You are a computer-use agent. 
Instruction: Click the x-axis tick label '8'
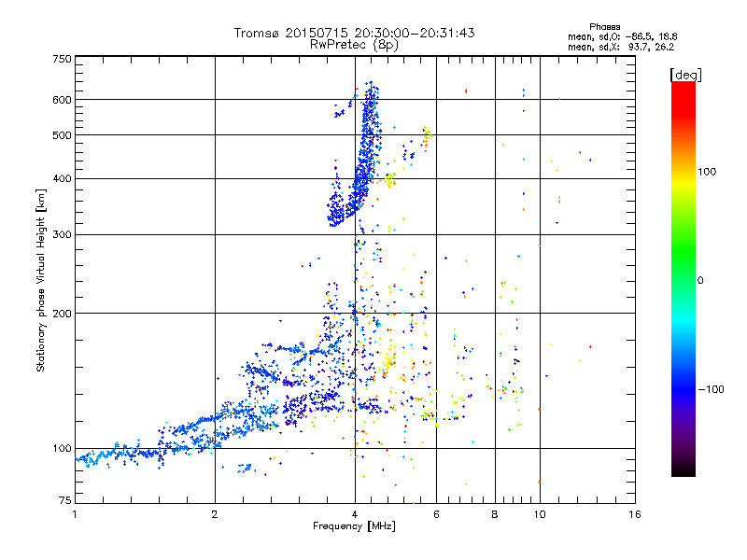point(495,514)
